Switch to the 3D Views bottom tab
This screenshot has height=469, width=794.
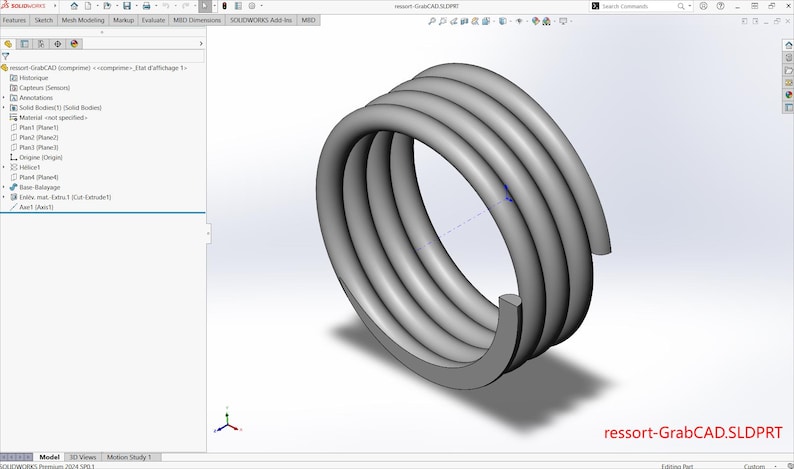click(83, 457)
